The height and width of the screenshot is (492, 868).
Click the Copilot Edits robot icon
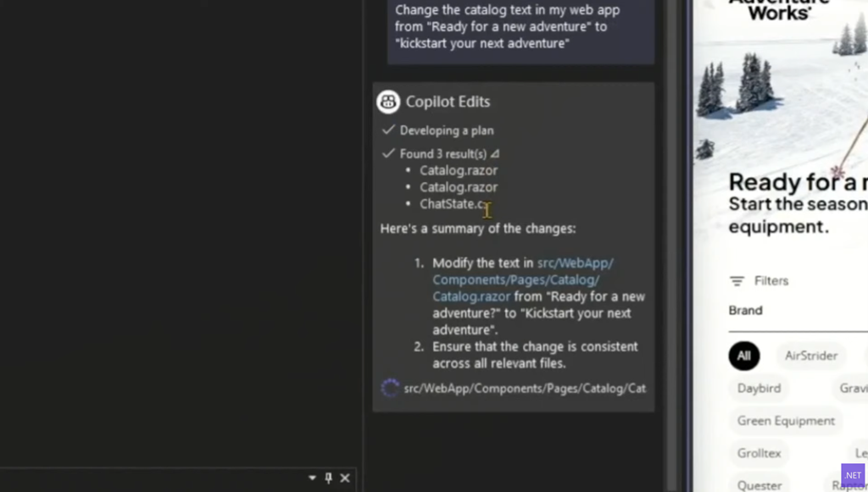(388, 102)
